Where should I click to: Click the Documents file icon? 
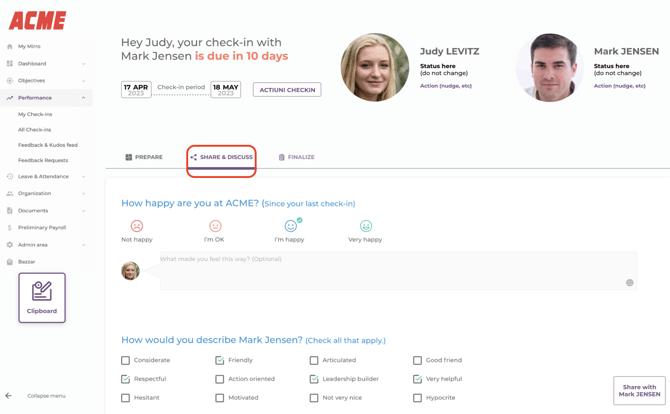tap(9, 210)
